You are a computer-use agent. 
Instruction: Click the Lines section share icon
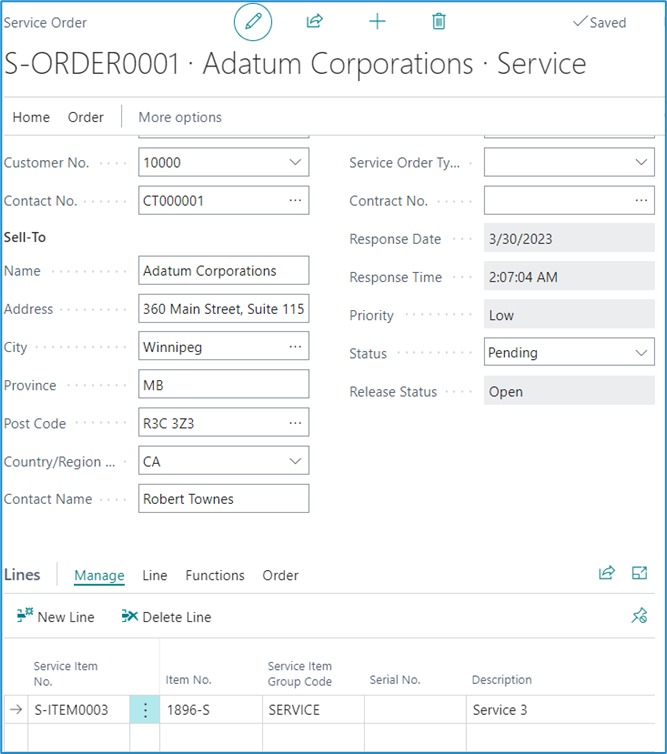pyautogui.click(x=606, y=573)
